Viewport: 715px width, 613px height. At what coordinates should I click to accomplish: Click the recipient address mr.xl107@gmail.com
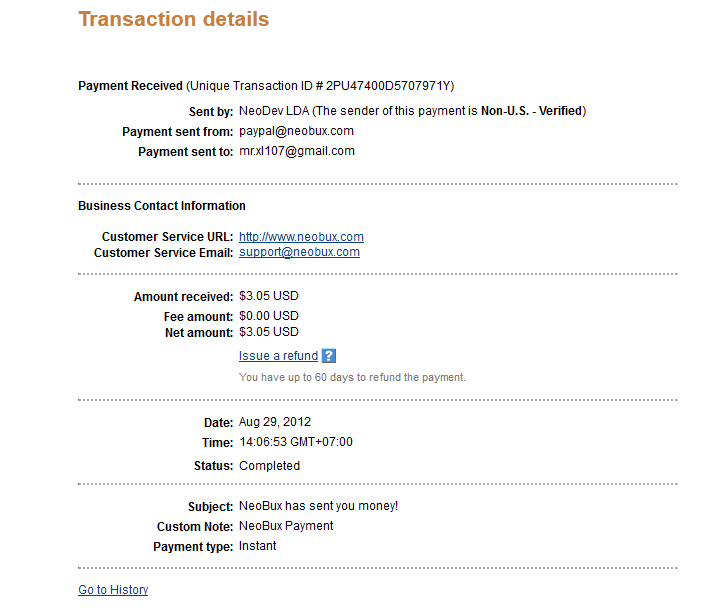[x=297, y=151]
